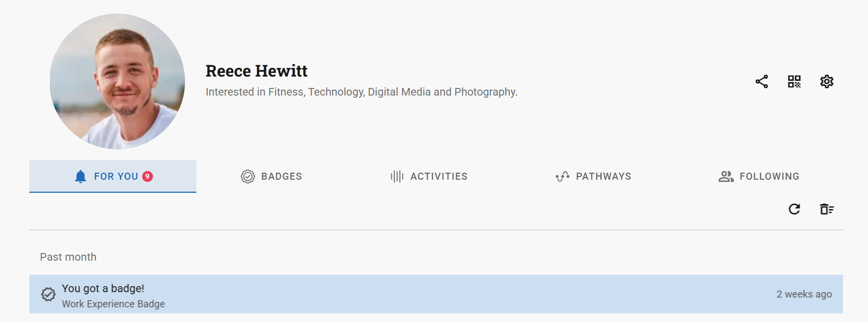Refresh the notifications list

794,209
